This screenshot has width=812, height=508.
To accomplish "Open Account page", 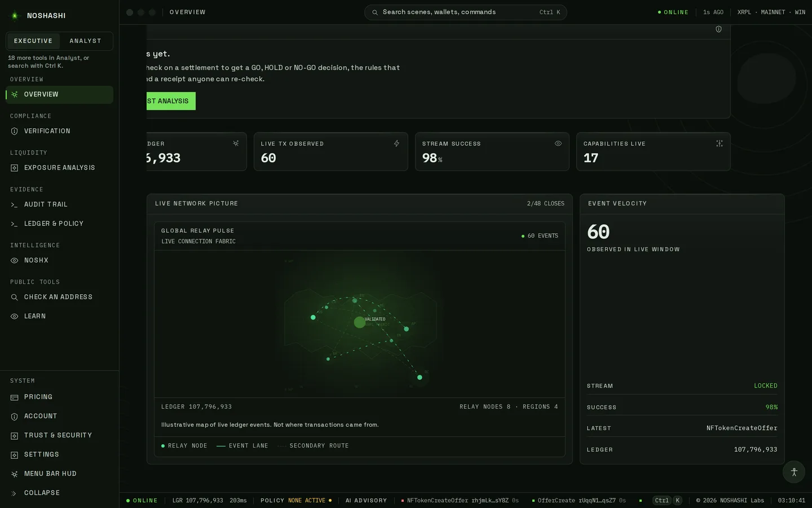I will pyautogui.click(x=59, y=417).
